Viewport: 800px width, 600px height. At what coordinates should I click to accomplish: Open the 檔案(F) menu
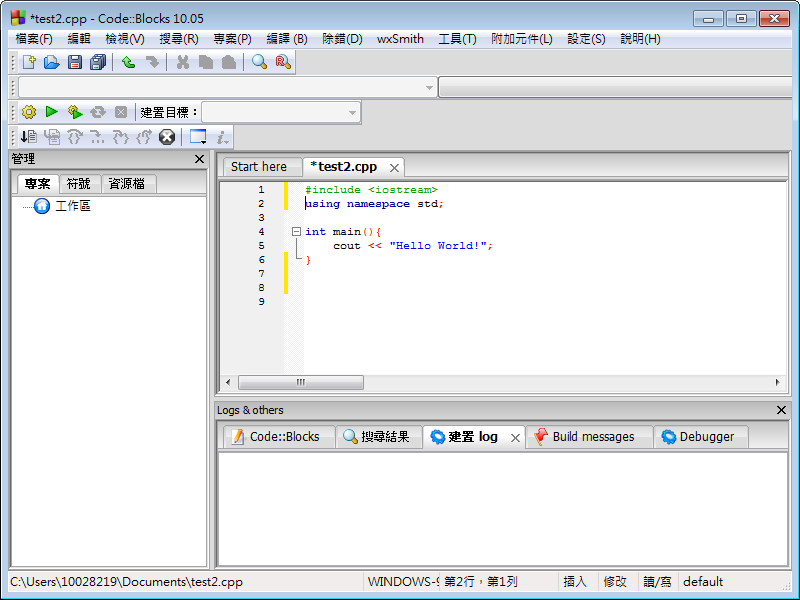coord(34,39)
